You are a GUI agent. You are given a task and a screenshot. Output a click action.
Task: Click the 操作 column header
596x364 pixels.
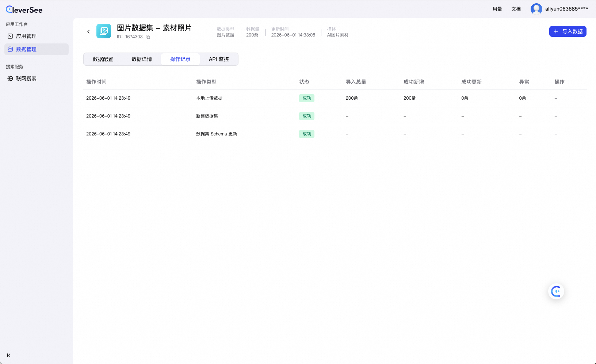[x=559, y=82]
